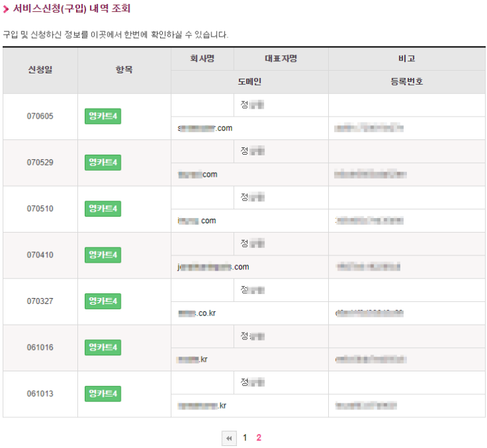This screenshot has width=487, height=448.
Task: Click the 등록번호 column header
Action: pos(406,82)
